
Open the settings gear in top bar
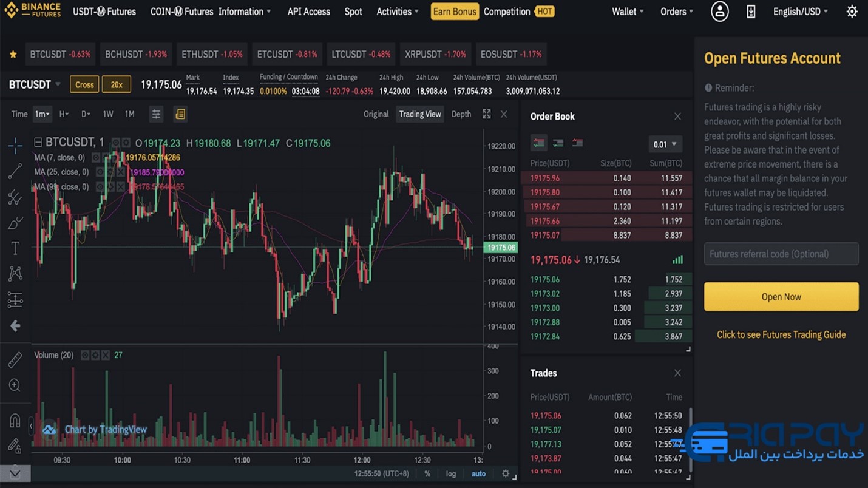[x=852, y=12]
